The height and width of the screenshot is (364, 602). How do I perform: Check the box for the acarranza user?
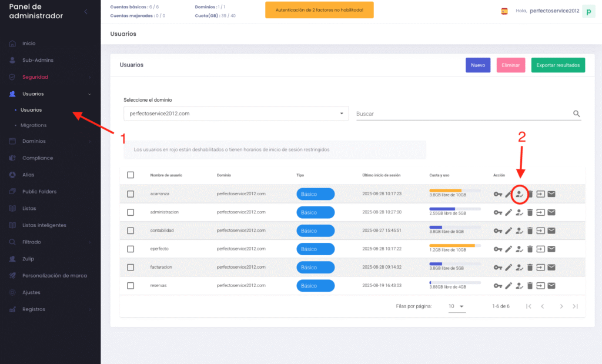131,194
